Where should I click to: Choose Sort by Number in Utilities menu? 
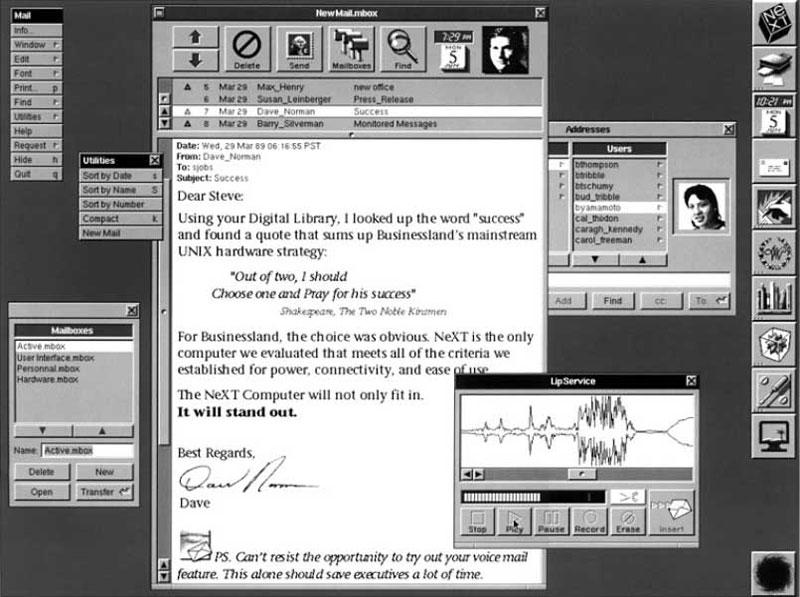[x=121, y=204]
